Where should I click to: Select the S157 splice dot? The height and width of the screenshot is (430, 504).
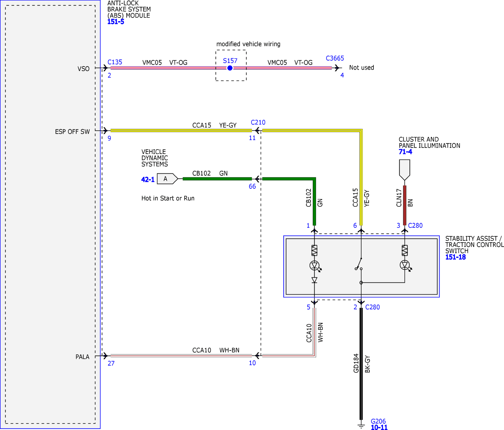[x=230, y=68]
